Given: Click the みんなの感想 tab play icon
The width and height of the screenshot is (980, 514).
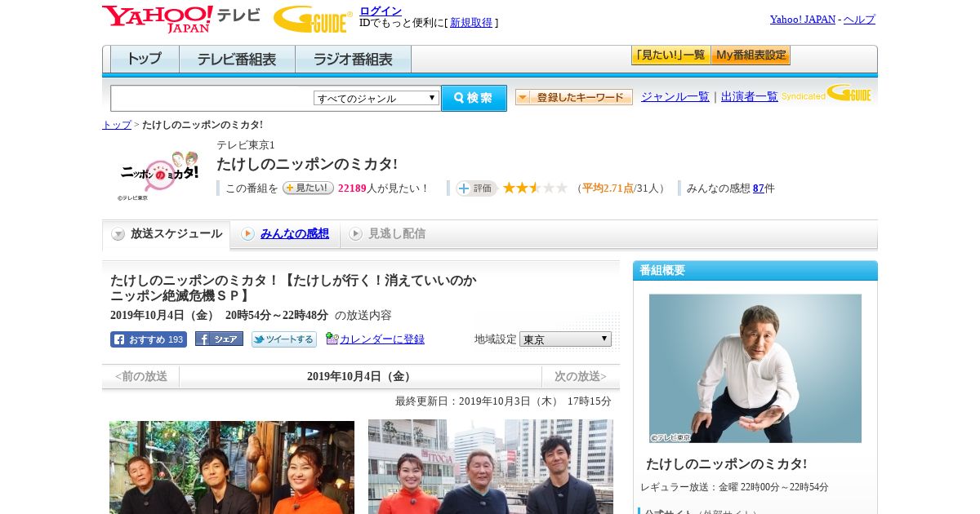Looking at the screenshot, I should click(x=247, y=234).
